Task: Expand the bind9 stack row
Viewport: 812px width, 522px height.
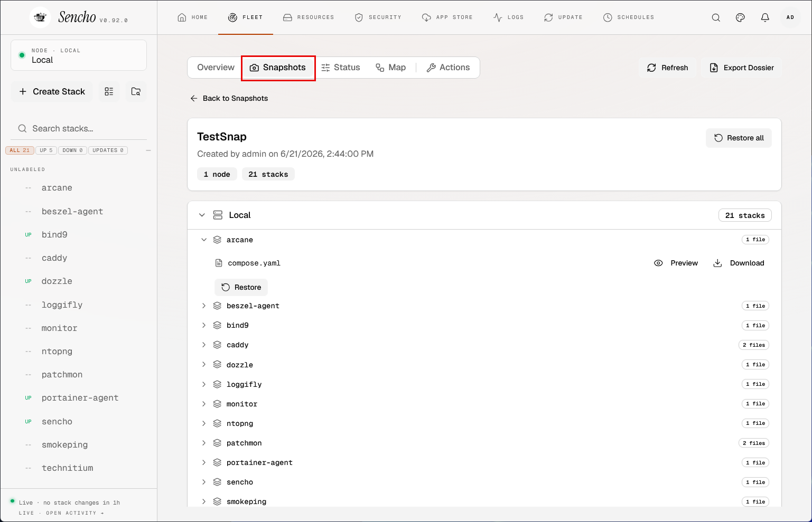Action: pos(204,325)
